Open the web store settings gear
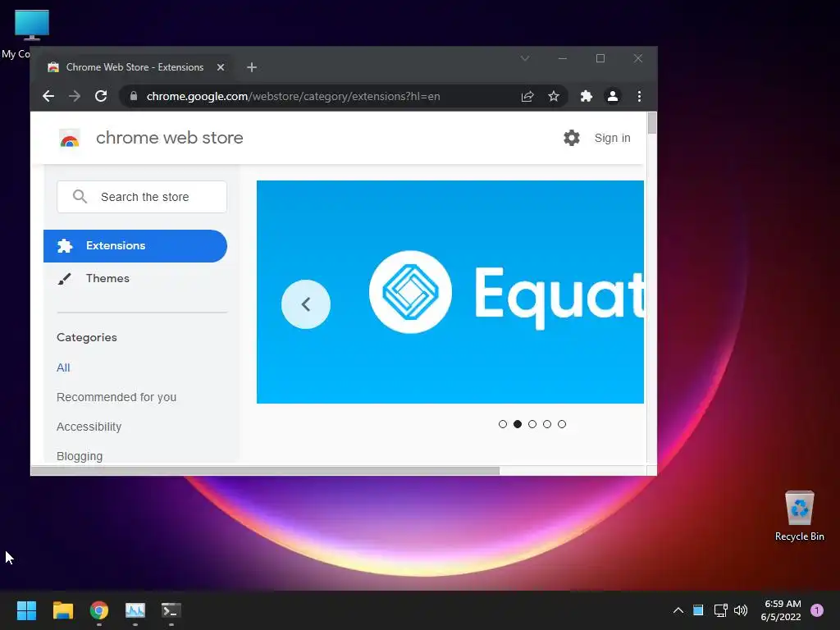The height and width of the screenshot is (630, 840). (572, 138)
